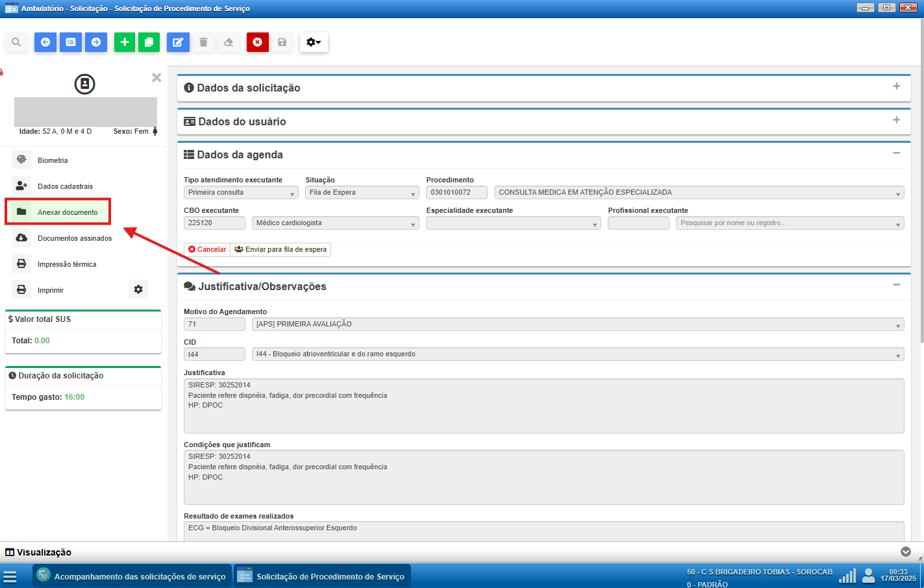Collapse the Dados da agenda section
This screenshot has width=924, height=588.
pos(896,153)
